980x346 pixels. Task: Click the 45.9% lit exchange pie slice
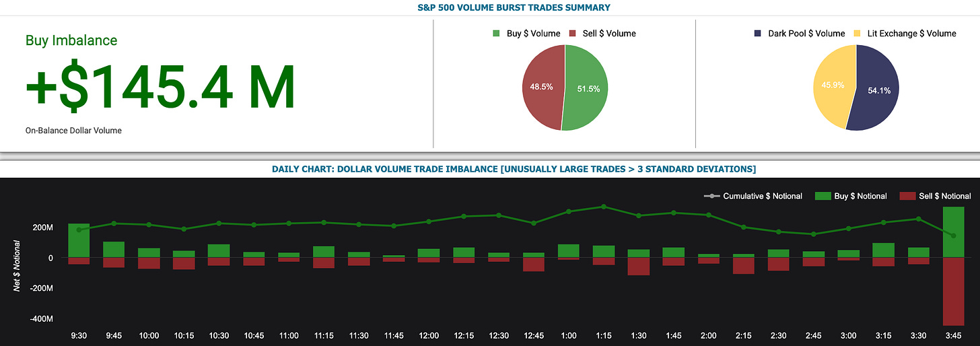[833, 86]
